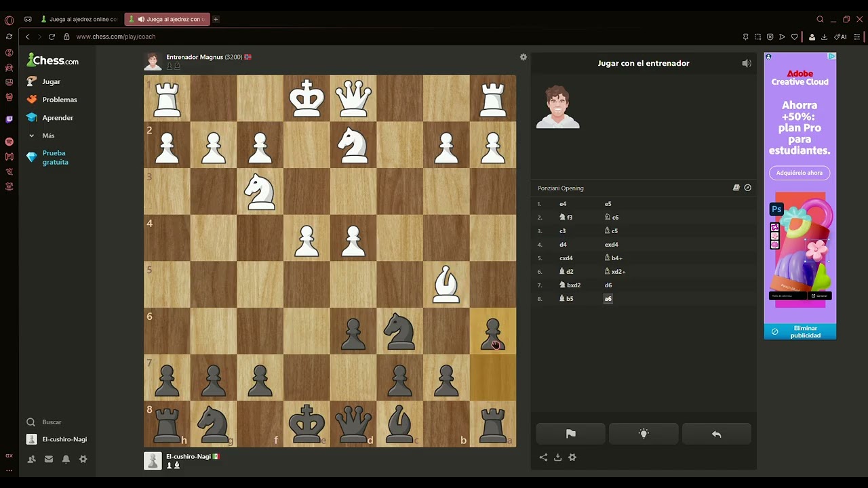The height and width of the screenshot is (488, 868).
Task: Select move Nbxd2 in move list
Action: tap(570, 285)
